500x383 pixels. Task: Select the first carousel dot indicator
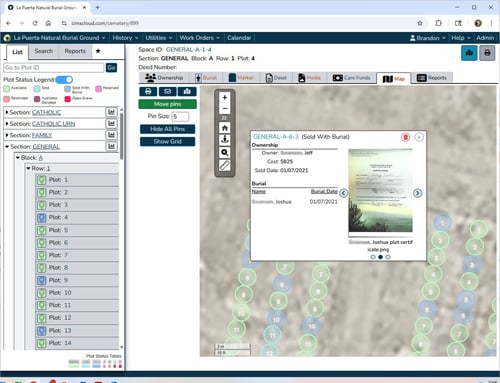[373, 257]
